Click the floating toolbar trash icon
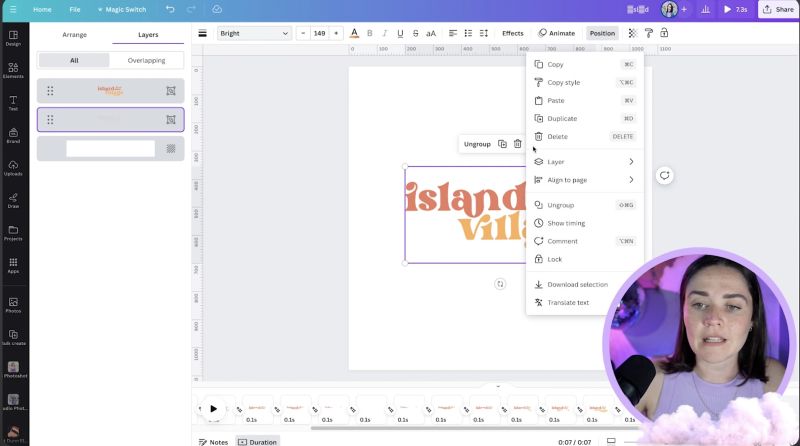Image resolution: width=800 pixels, height=446 pixels. coord(517,144)
